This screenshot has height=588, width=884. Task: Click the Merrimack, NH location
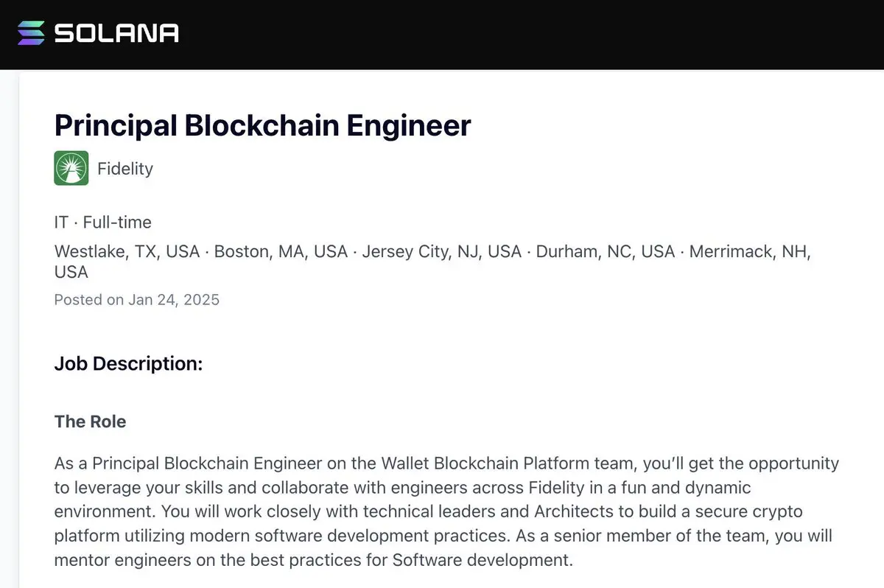click(750, 251)
